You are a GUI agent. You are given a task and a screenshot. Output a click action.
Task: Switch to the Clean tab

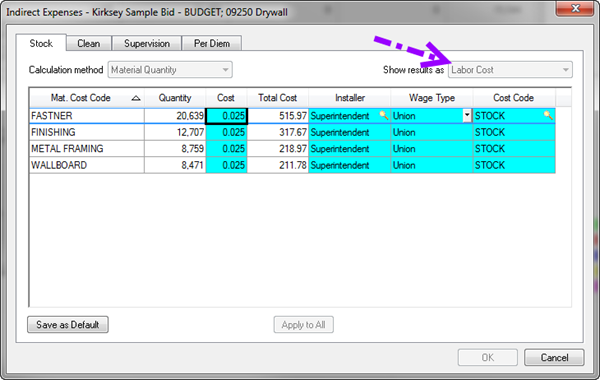click(x=89, y=44)
